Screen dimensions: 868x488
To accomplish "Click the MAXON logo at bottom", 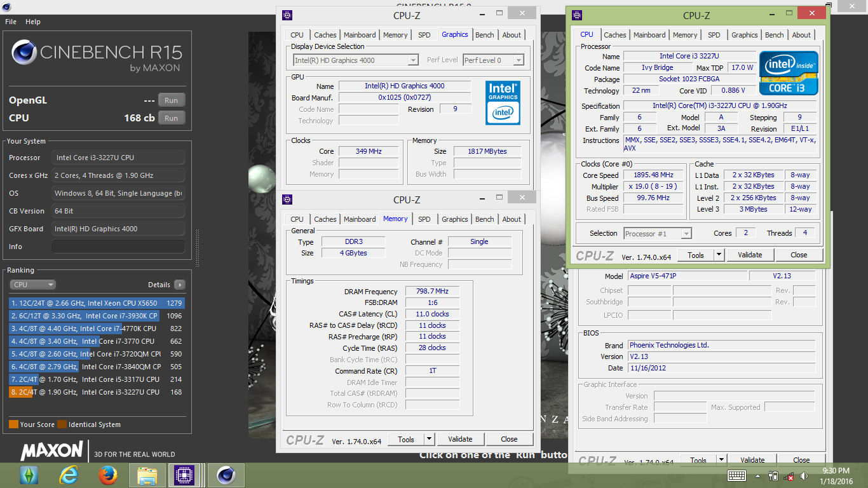I will pos(52,451).
